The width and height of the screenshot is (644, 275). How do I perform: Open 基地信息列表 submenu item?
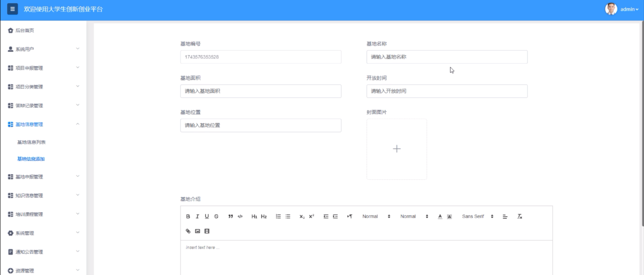coord(31,142)
